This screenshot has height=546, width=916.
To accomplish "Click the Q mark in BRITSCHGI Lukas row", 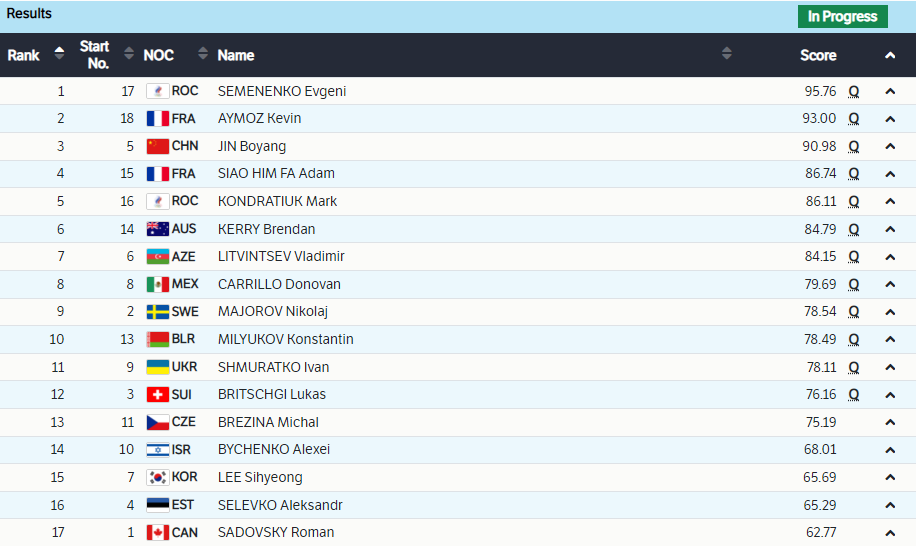I will (x=854, y=394).
